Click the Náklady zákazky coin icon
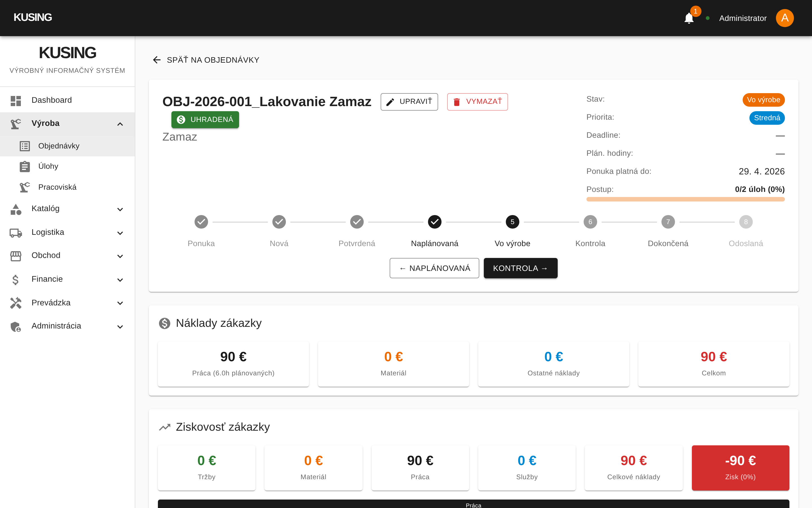The image size is (812, 508). tap(164, 323)
